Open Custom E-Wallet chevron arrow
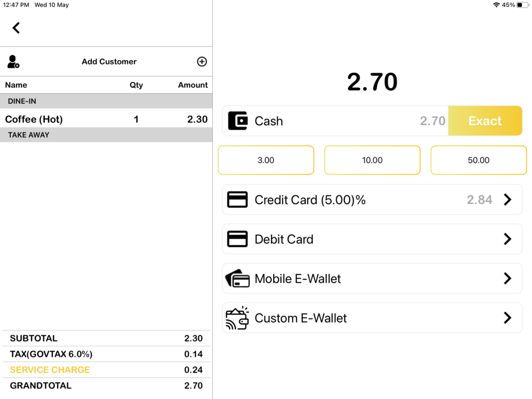 click(x=508, y=318)
